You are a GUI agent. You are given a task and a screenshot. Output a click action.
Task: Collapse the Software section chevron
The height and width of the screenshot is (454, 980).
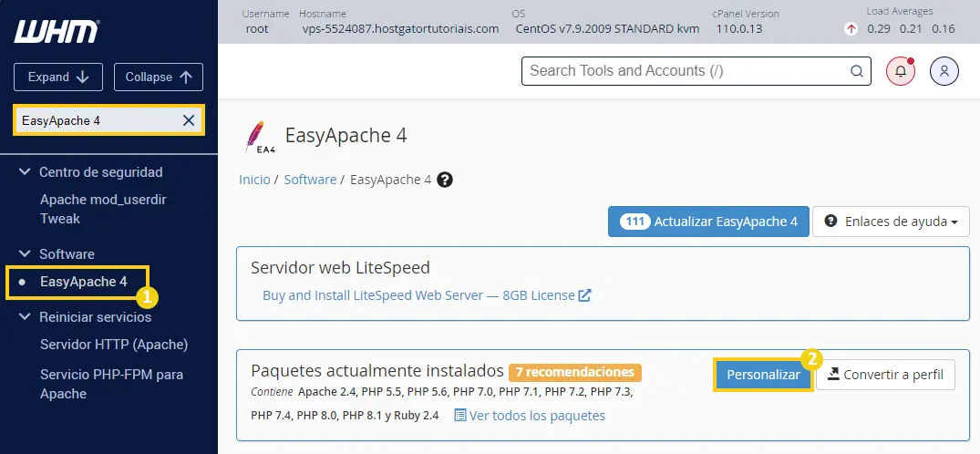(x=25, y=253)
